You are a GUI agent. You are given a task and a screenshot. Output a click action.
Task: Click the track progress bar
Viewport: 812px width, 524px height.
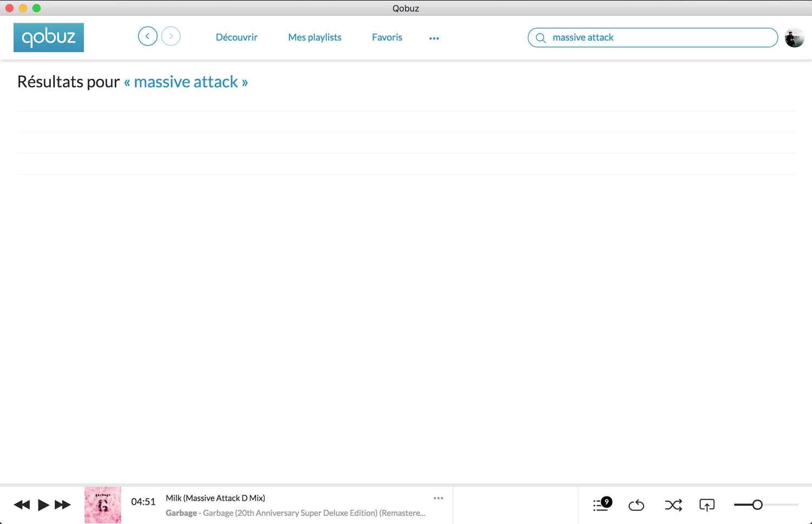click(406, 484)
